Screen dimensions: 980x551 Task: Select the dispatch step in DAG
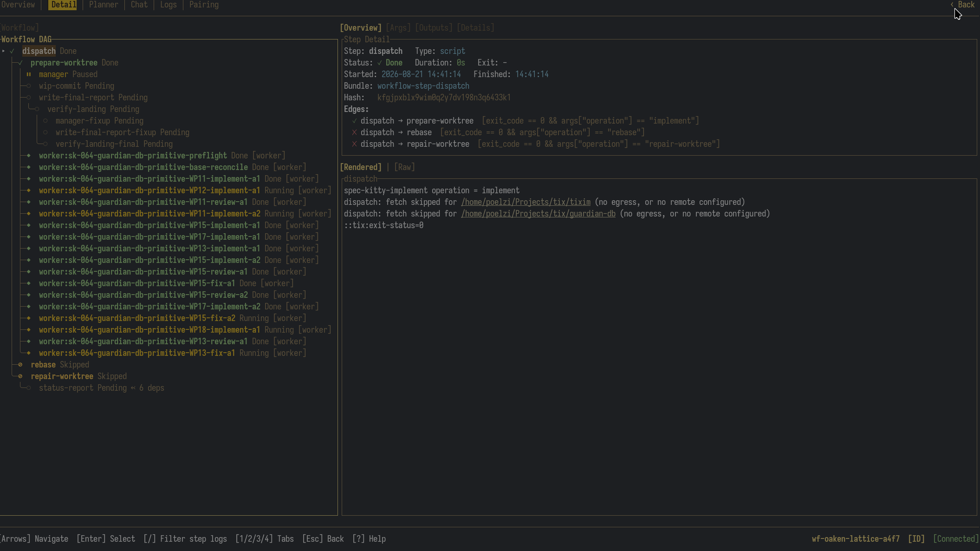[39, 51]
